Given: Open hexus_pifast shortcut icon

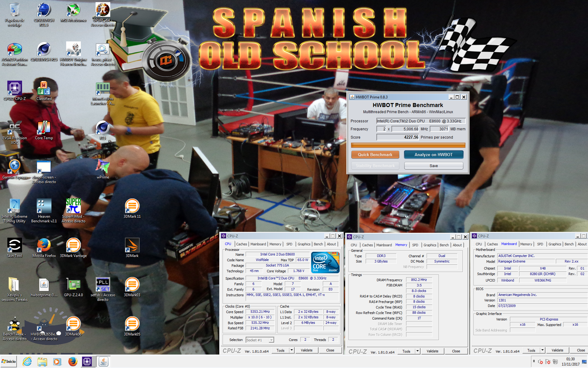Looking at the screenshot, I should [x=103, y=54].
